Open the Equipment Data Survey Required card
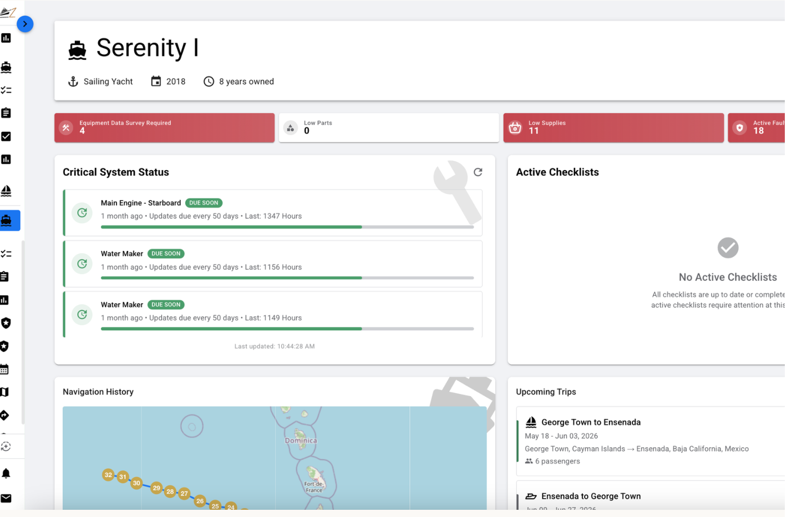 [165, 128]
